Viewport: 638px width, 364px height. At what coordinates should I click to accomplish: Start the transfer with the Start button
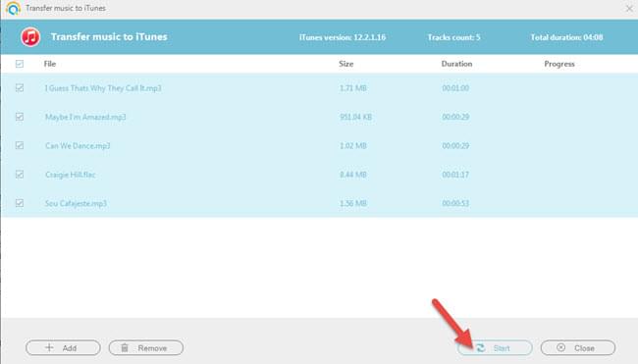(495, 347)
